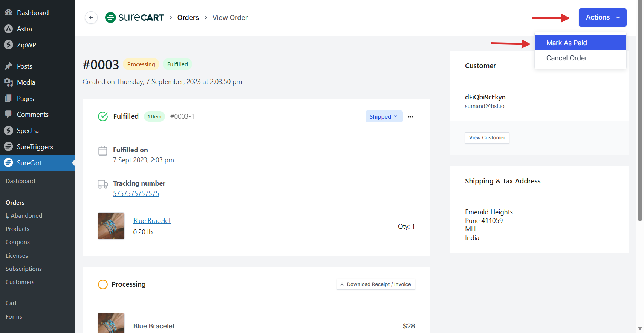Viewport: 644px width, 333px height.
Task: Open tracking number 5757575757575 link
Action: pyautogui.click(x=136, y=194)
